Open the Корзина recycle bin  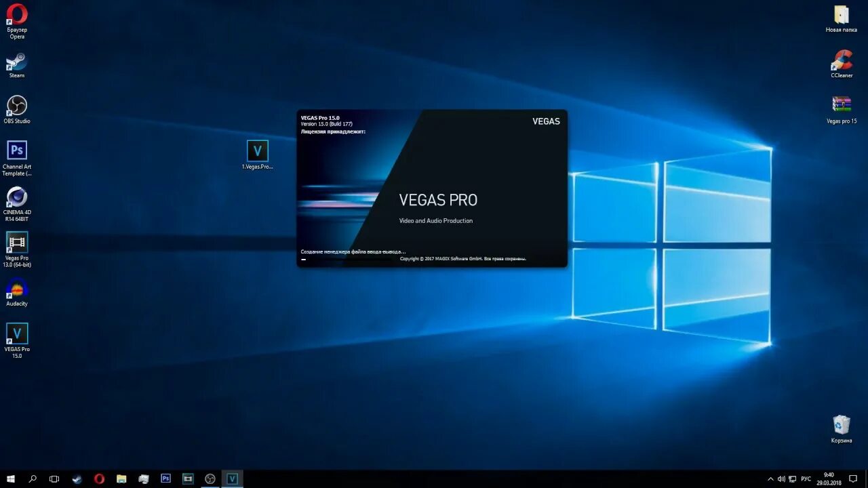(x=841, y=424)
